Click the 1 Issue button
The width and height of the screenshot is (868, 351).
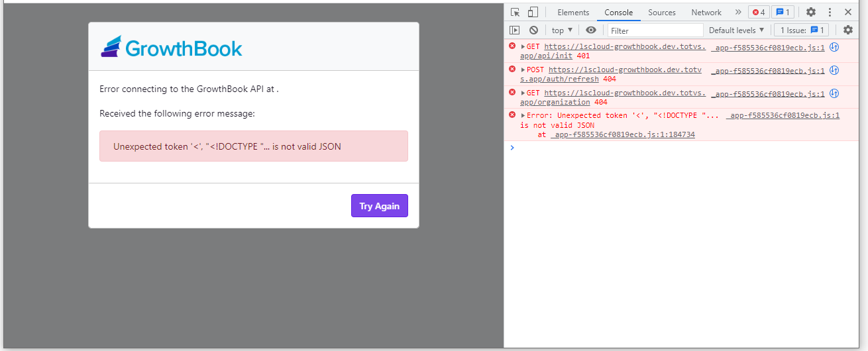pos(801,30)
